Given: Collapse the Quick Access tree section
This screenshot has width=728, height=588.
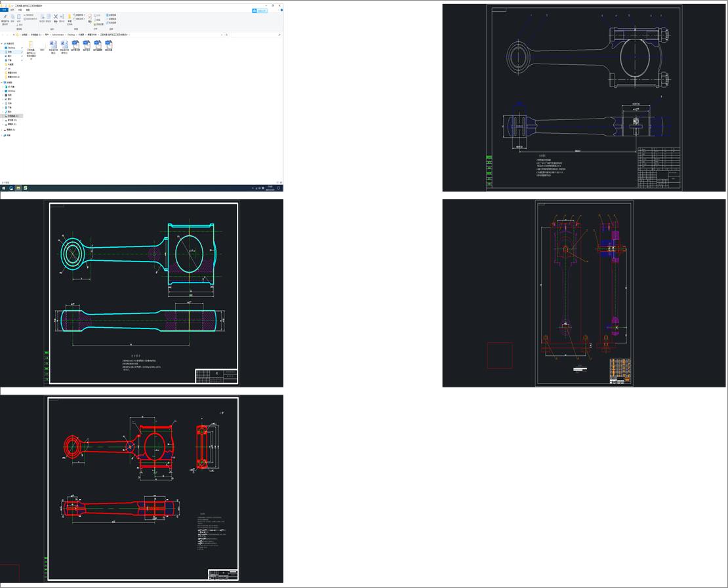Looking at the screenshot, I should pos(2,44).
